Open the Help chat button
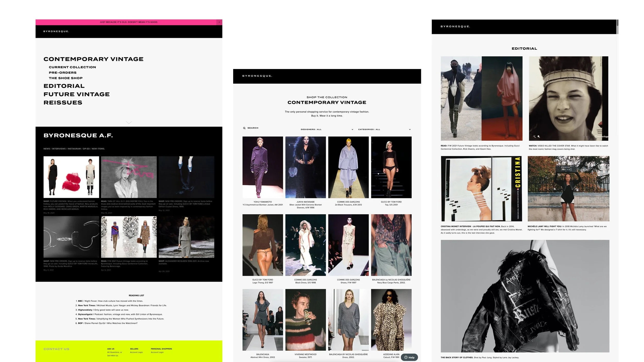The width and height of the screenshot is (644, 362). (409, 357)
